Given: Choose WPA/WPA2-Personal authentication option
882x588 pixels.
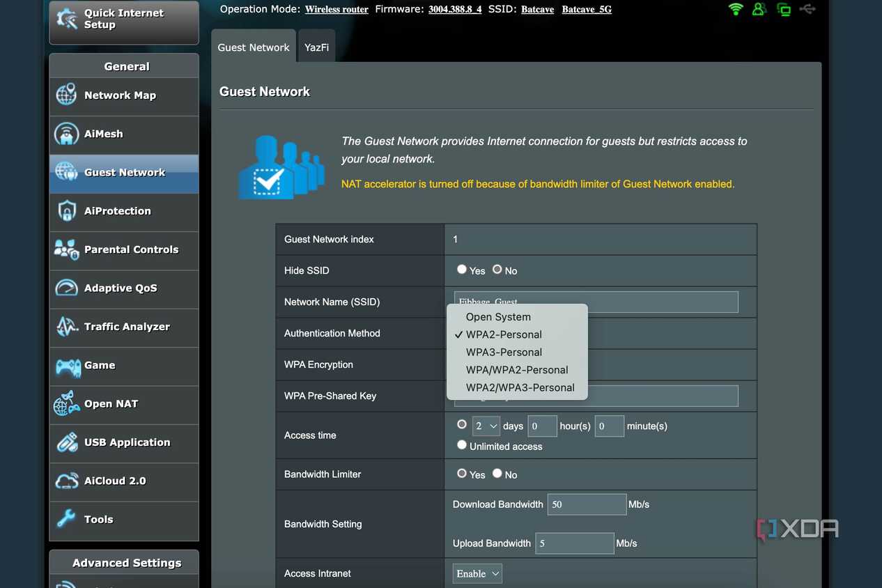Looking at the screenshot, I should click(518, 370).
